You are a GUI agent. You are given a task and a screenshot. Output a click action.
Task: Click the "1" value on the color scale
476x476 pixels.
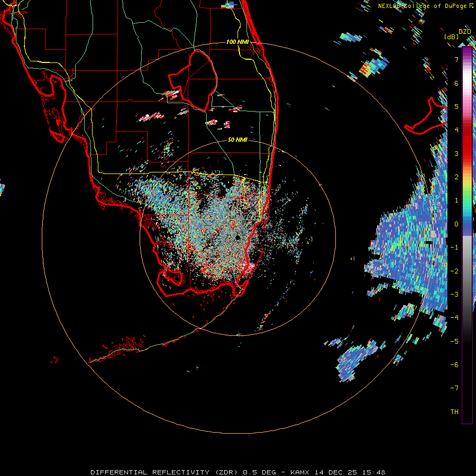456,200
